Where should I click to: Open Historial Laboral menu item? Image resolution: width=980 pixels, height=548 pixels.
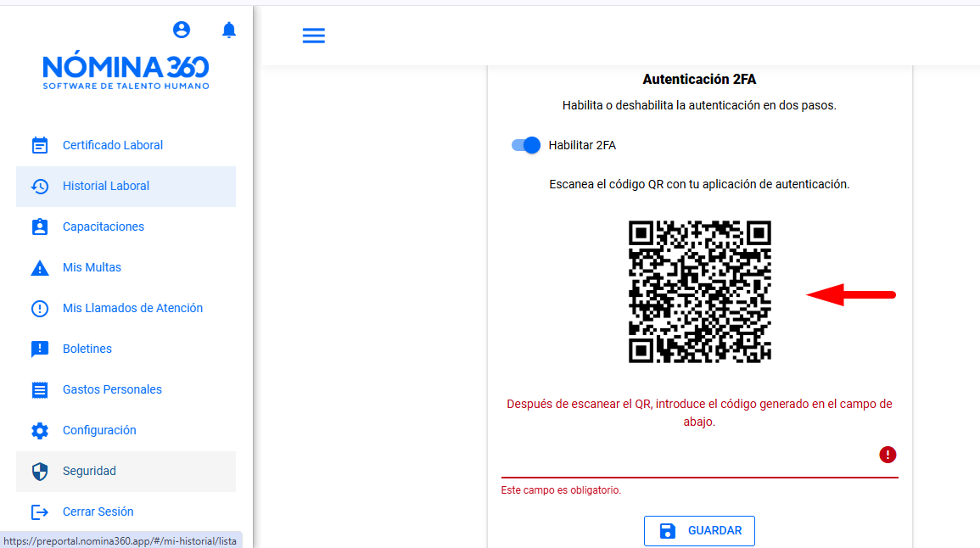coord(126,187)
